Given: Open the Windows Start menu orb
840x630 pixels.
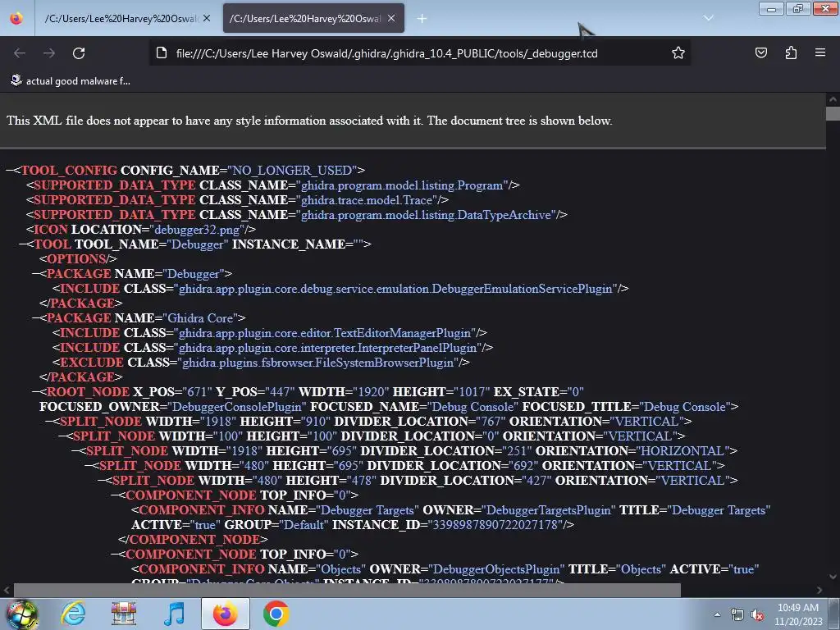Looking at the screenshot, I should pos(21,614).
